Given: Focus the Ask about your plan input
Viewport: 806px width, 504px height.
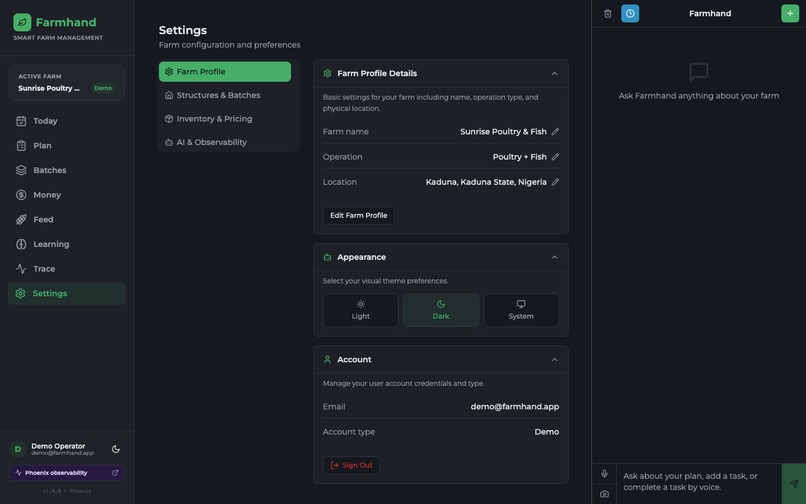Looking at the screenshot, I should (699, 482).
